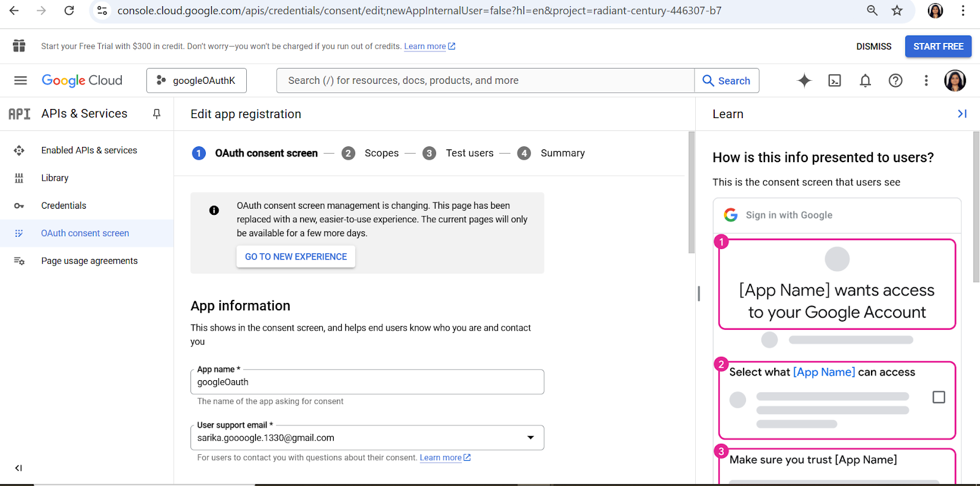The width and height of the screenshot is (980, 486).
Task: Click "How is this info presented to users?"
Action: pos(823,157)
